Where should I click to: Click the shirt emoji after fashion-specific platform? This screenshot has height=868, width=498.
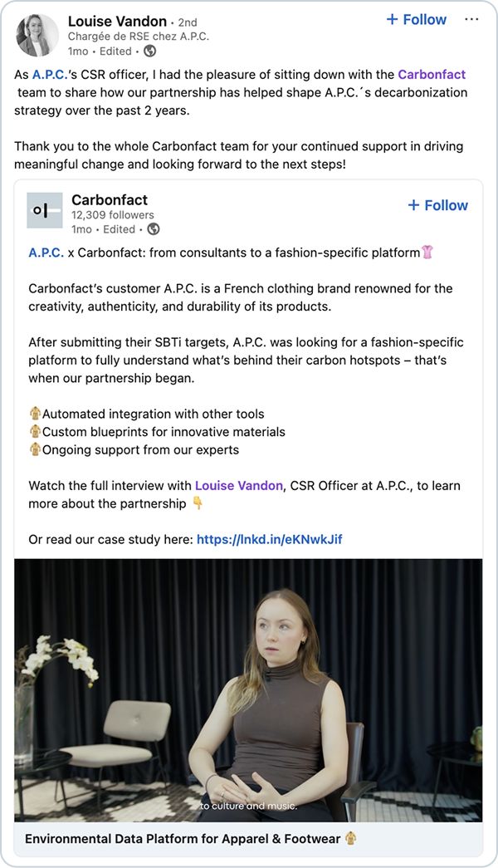click(x=428, y=253)
